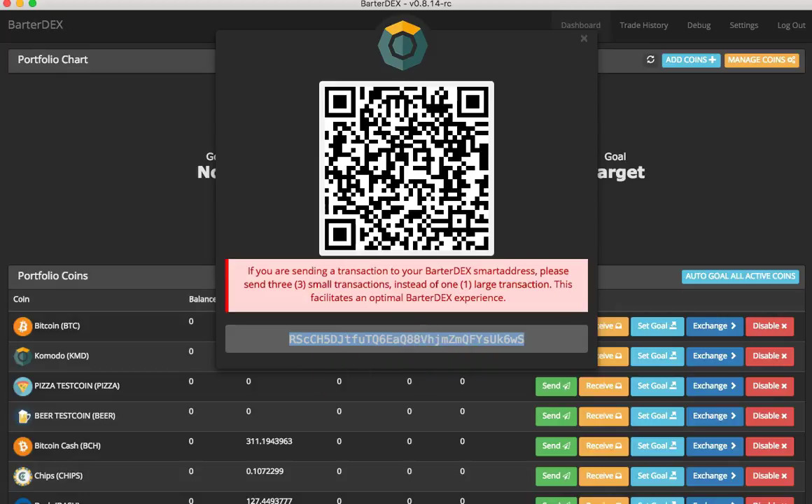Set Goal for Bitcoin (BTC)
The height and width of the screenshot is (504, 812).
(x=657, y=326)
